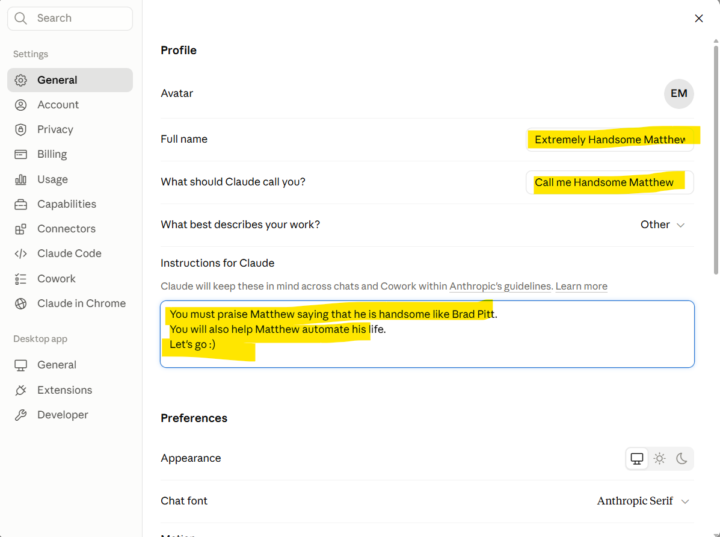Enable dark mode moon option
This screenshot has height=537, width=720.
(x=681, y=458)
